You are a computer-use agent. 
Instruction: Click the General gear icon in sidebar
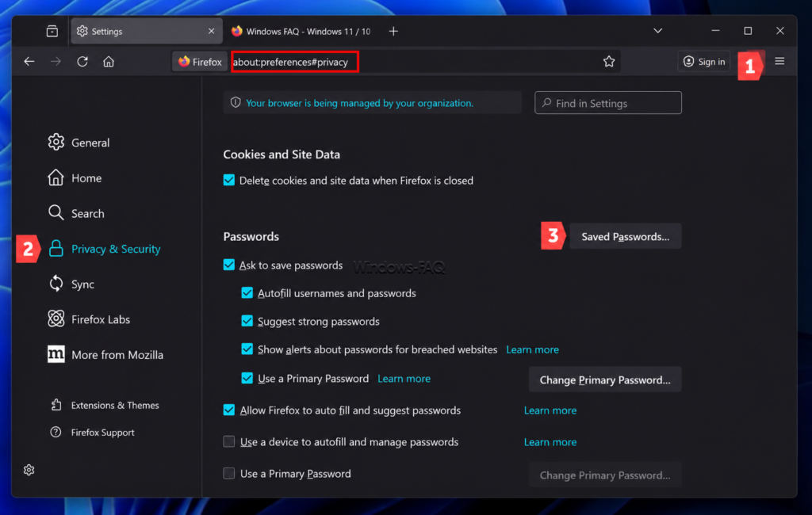56,142
